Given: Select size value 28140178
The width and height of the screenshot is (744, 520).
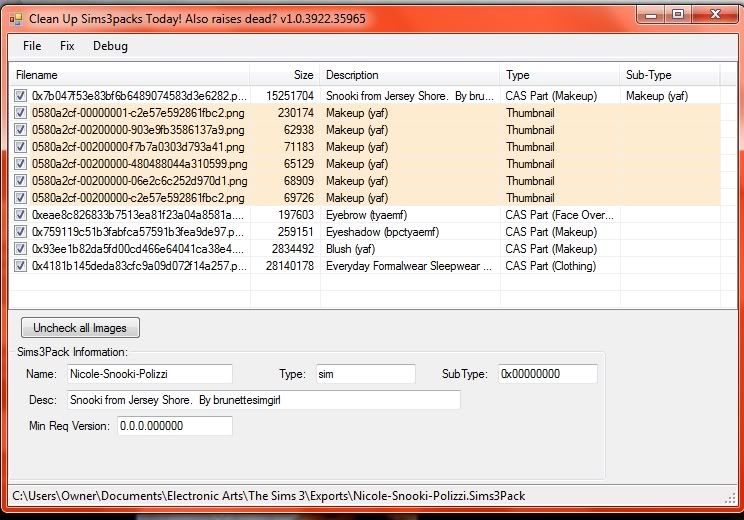Looking at the screenshot, I should 290,266.
